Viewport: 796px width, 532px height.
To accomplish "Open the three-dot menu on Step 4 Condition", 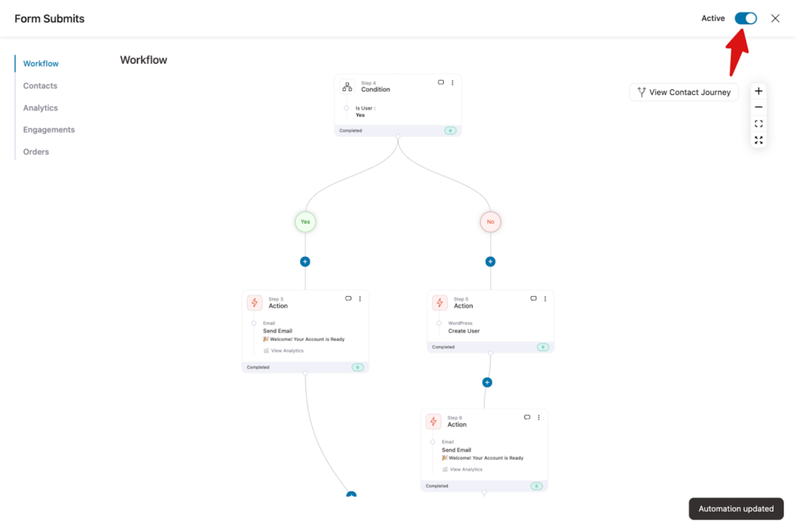I will [452, 82].
